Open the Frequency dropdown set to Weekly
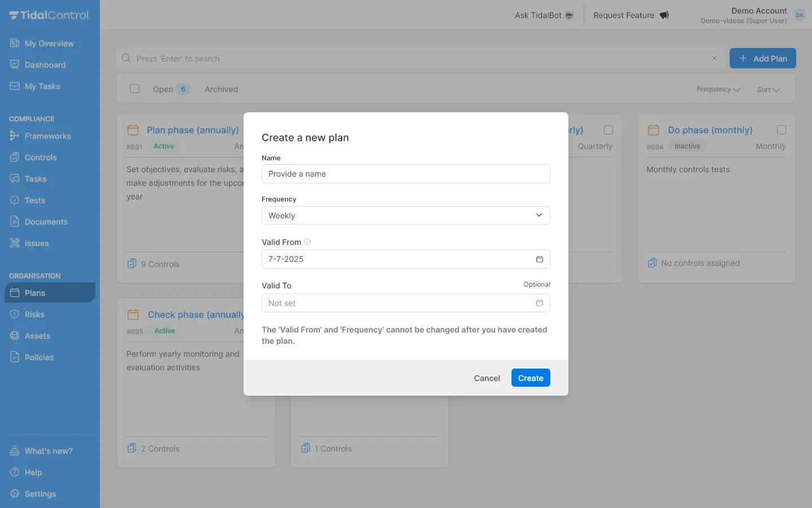 [x=405, y=216]
